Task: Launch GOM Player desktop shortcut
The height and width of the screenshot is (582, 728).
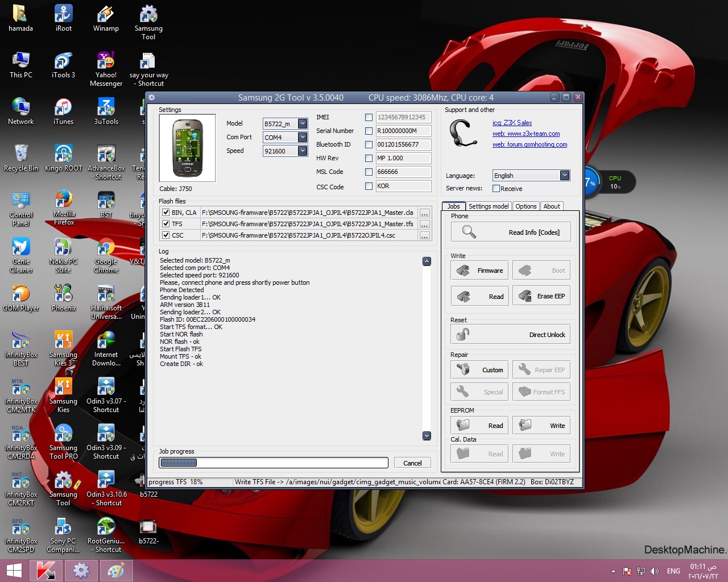Action: tap(21, 298)
